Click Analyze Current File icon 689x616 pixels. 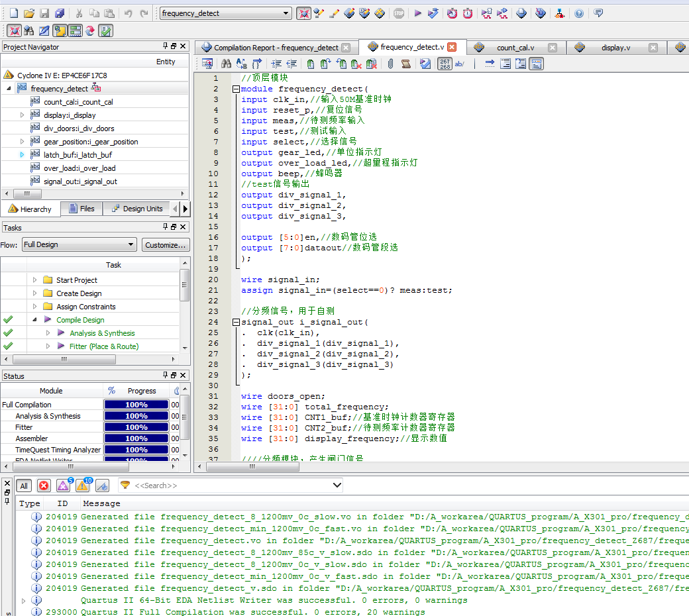425,64
